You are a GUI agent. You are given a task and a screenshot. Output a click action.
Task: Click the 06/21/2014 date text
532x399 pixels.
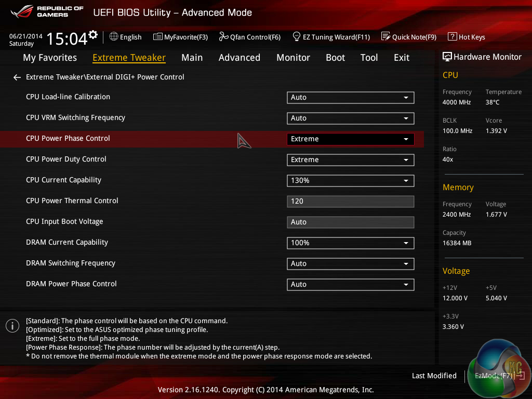26,36
